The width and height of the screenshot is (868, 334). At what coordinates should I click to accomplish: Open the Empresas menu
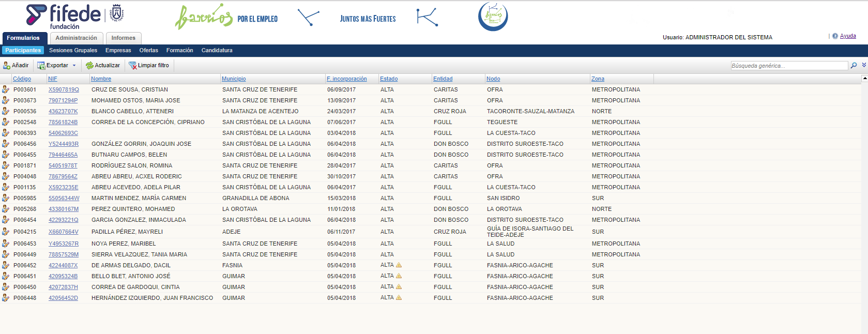(x=118, y=50)
